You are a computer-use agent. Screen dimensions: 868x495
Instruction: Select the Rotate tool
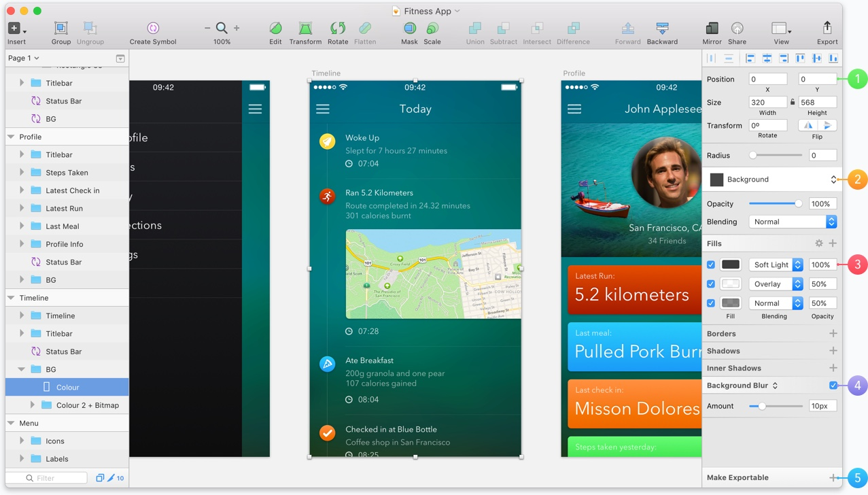coord(338,29)
